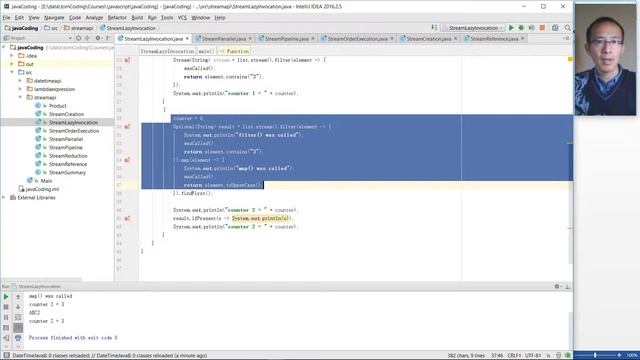Expand the .idea folder
Image resolution: width=640 pixels, height=360 pixels.
pos(12,56)
